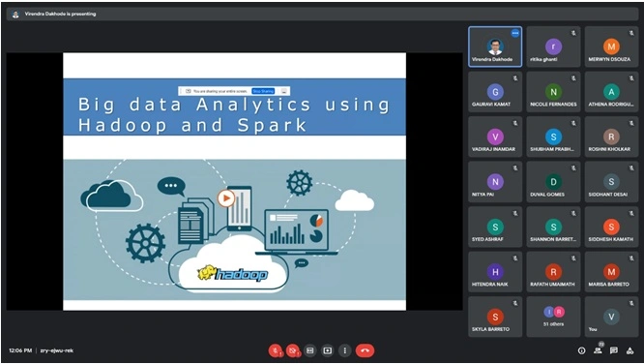Turn on captions in the bottom bar
This screenshot has height=364, width=644.
(310, 350)
